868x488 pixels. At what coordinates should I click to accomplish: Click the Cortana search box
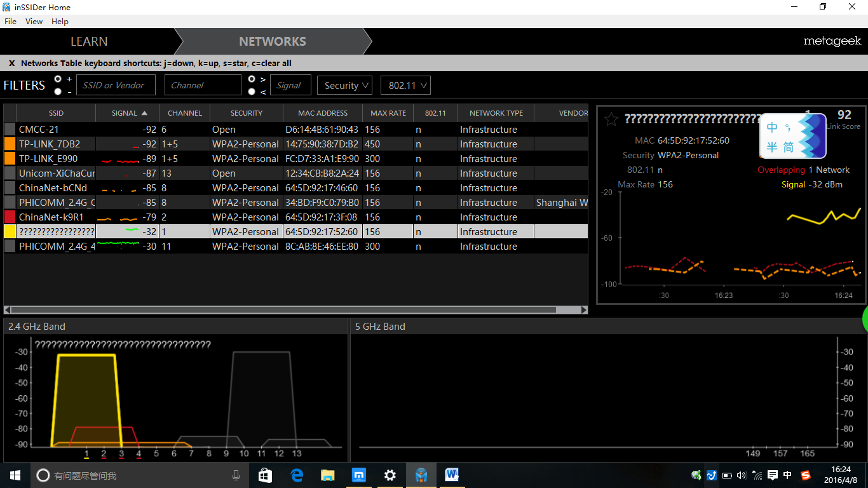pyautogui.click(x=140, y=475)
